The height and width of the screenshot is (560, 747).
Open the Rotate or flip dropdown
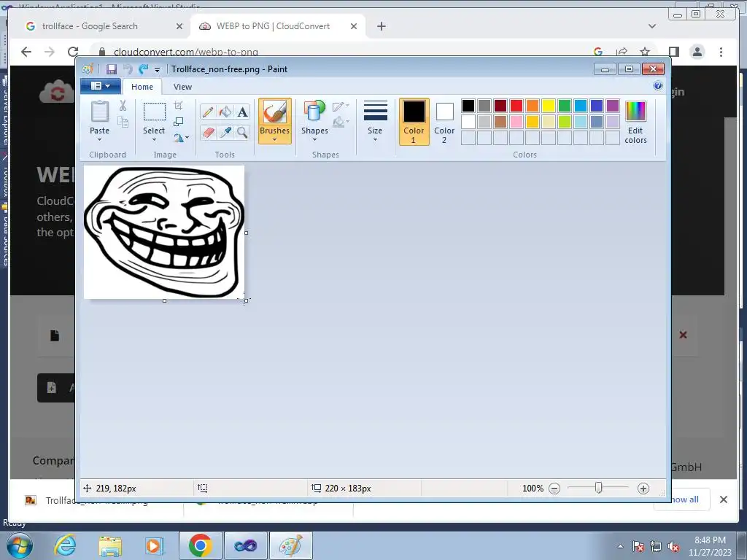click(181, 138)
